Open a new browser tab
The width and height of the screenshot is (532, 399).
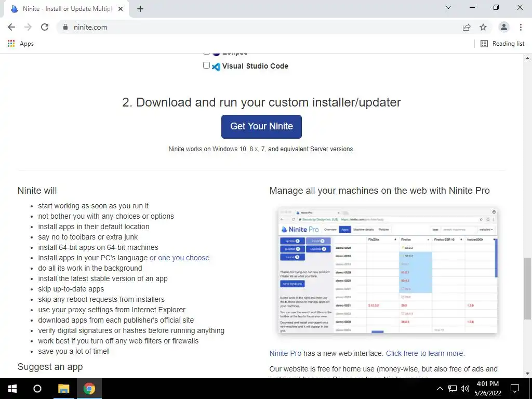(x=140, y=9)
